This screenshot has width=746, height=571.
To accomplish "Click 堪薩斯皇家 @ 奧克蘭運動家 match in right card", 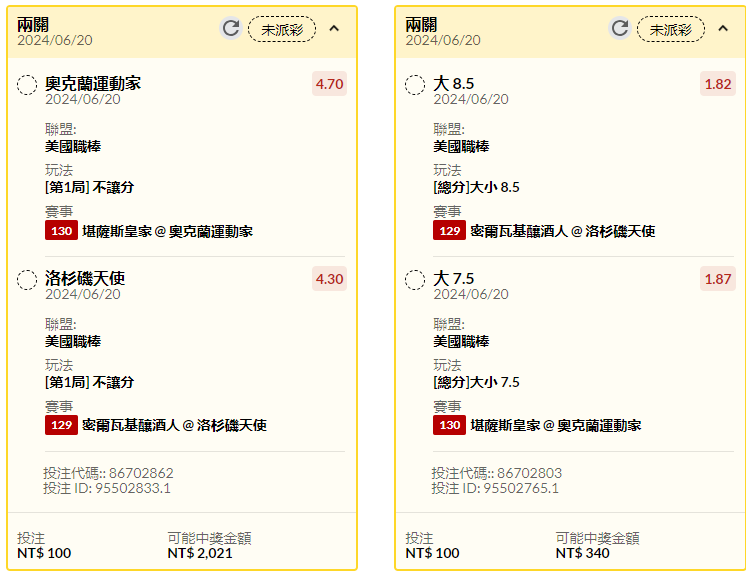I will (x=556, y=425).
